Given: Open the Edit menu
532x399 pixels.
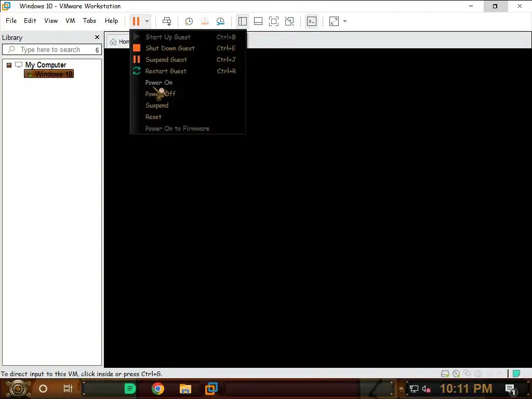Looking at the screenshot, I should tap(30, 21).
